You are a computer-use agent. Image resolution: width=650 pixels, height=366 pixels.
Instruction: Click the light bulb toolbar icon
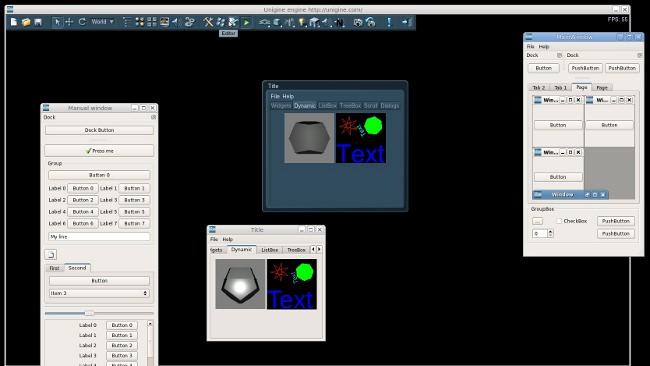[302, 22]
